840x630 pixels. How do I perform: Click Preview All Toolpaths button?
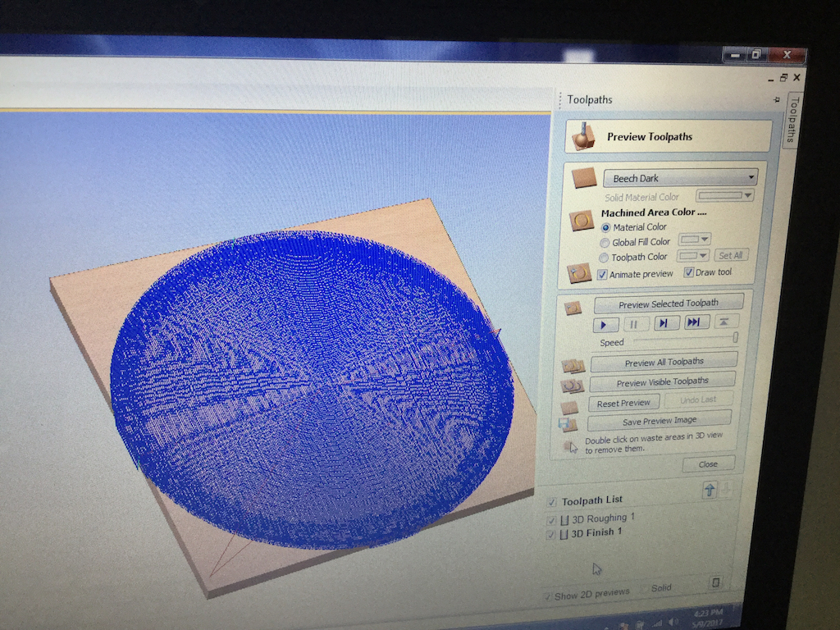(664, 362)
